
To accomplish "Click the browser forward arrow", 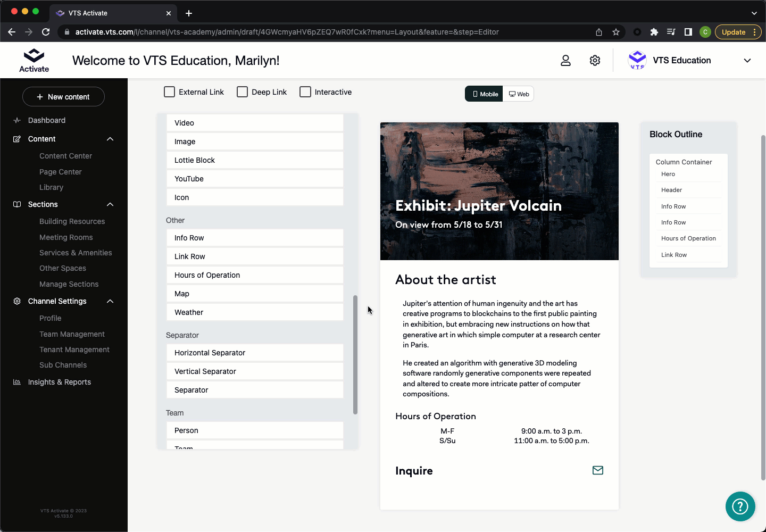I will (x=29, y=32).
